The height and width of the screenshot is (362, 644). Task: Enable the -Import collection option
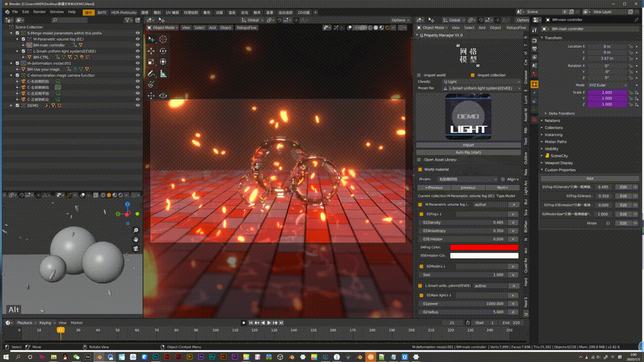tap(472, 75)
